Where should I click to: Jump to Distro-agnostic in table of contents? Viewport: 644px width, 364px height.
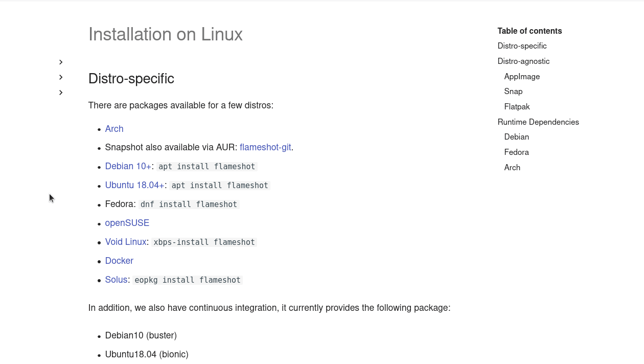[523, 61]
